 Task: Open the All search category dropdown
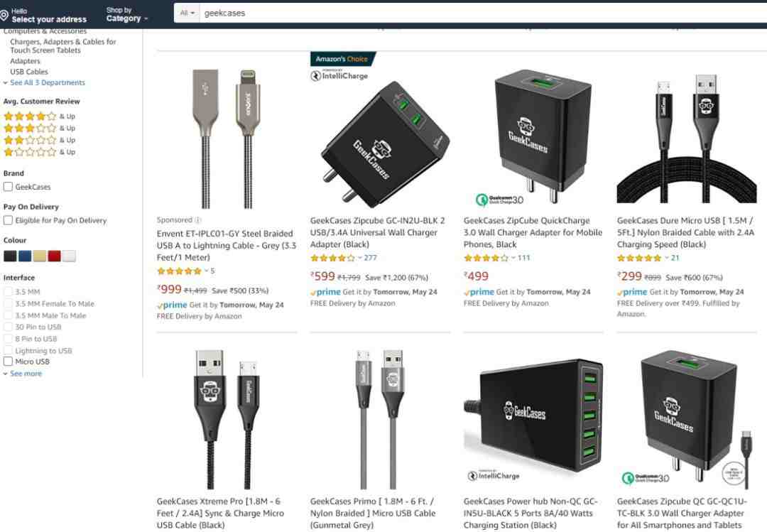[187, 13]
